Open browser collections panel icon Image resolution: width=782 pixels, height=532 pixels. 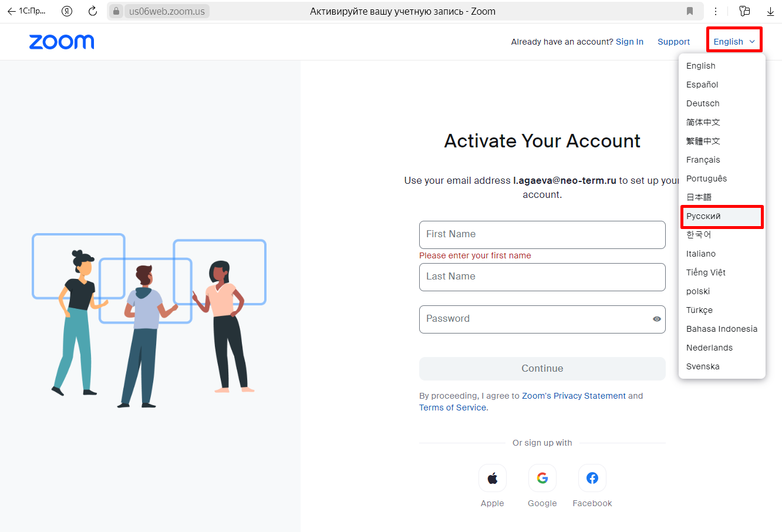(x=744, y=11)
